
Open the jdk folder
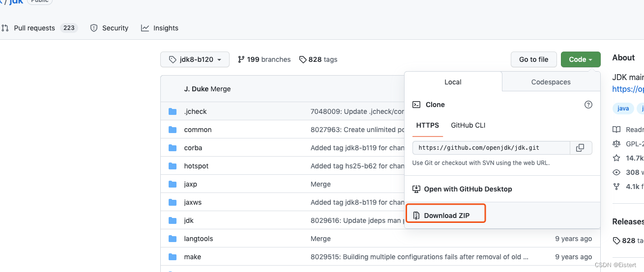189,220
